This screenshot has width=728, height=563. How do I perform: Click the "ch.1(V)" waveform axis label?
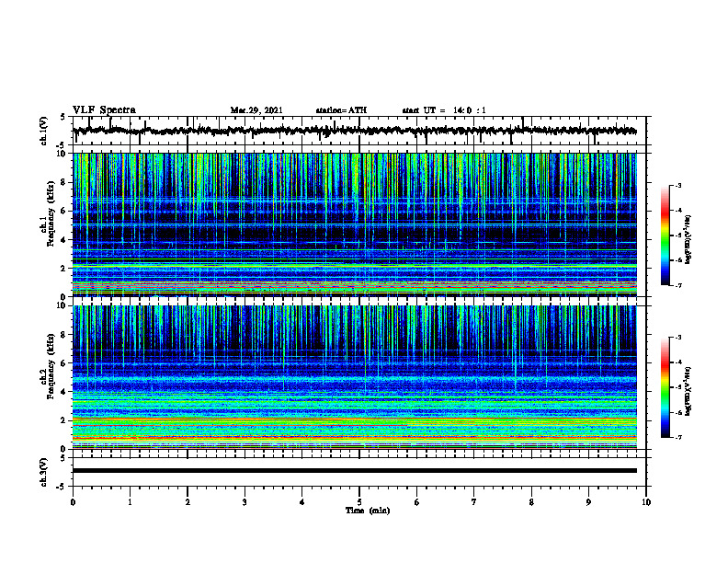[44, 131]
